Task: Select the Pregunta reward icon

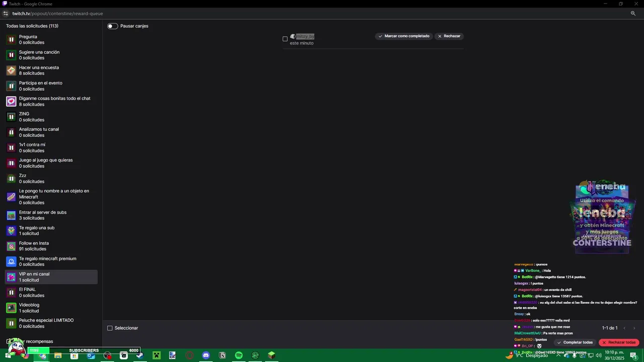Action: pos(11,40)
